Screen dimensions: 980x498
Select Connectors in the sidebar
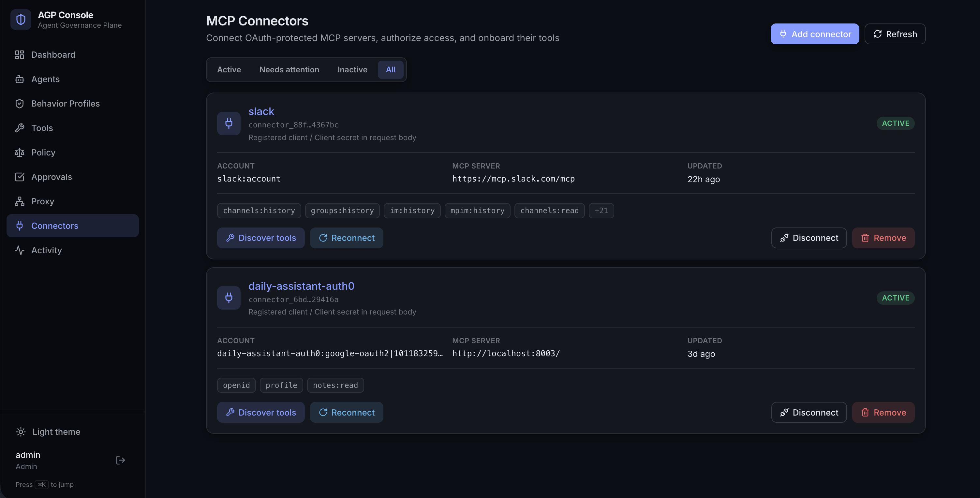click(x=72, y=226)
